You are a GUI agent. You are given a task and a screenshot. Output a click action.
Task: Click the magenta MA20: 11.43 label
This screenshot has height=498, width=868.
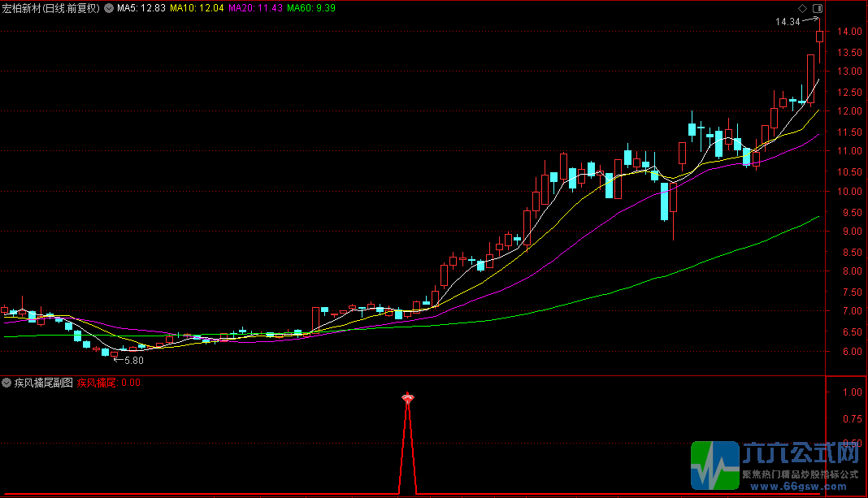pos(256,8)
